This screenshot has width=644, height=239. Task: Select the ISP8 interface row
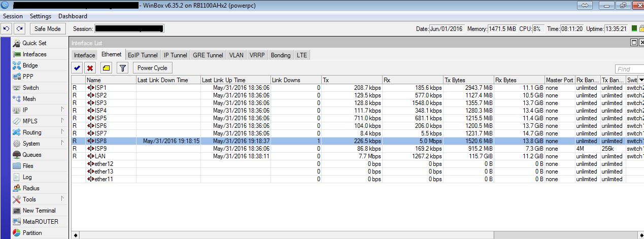[357, 141]
